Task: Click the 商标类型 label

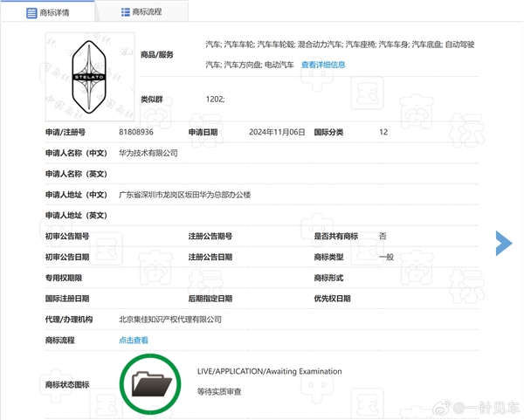Action: (x=328, y=258)
